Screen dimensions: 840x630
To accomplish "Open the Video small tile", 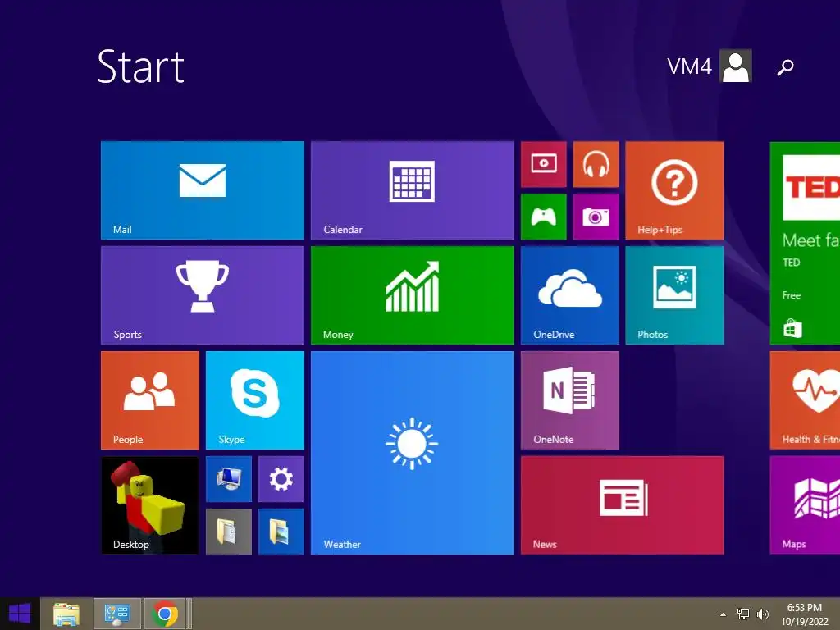I will [x=544, y=164].
